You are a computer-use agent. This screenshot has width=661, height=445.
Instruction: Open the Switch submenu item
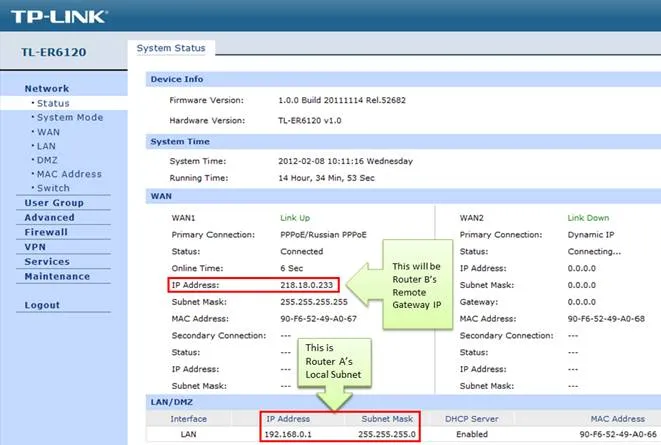point(53,187)
